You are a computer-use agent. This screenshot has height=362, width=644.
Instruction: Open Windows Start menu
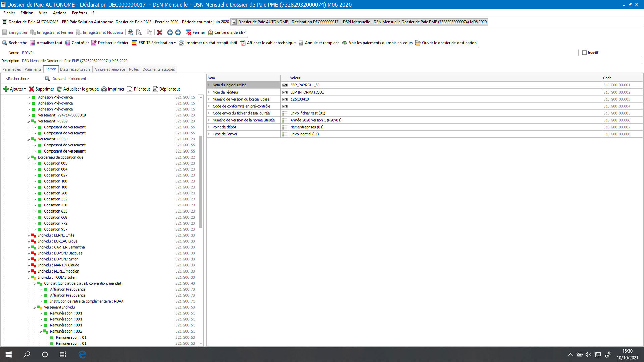coord(9,354)
